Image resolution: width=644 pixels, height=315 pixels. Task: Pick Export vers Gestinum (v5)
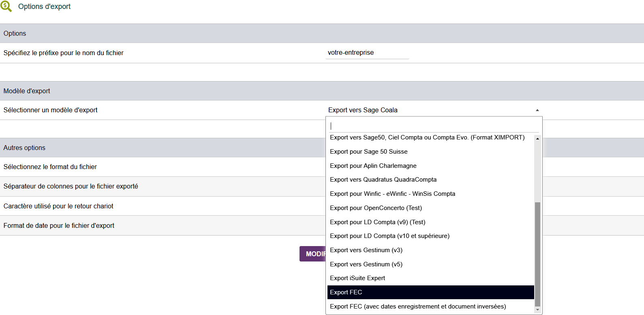[x=430, y=264]
